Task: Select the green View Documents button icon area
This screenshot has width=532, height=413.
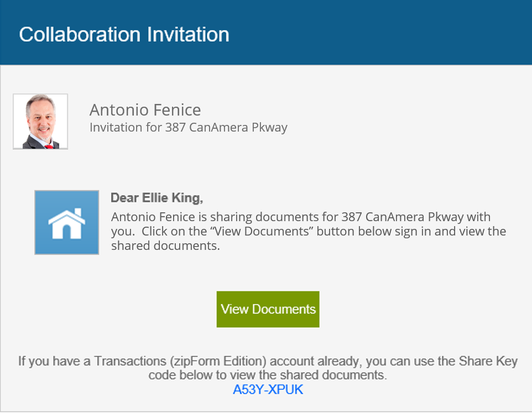Action: pos(268,309)
